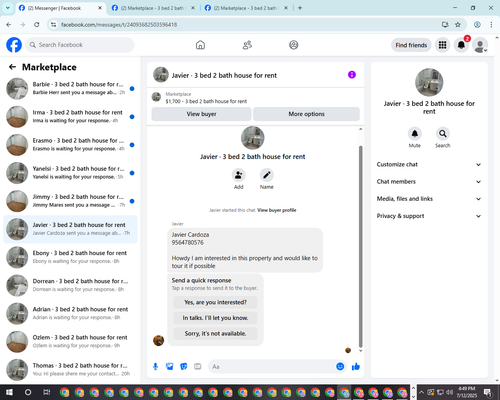This screenshot has width=500, height=400.
Task: Expand the Customize chat section
Action: click(429, 164)
